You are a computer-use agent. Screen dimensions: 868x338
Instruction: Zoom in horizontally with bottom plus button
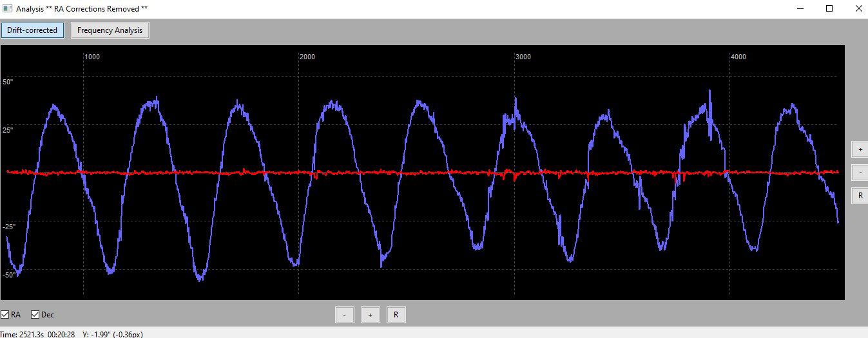[370, 315]
